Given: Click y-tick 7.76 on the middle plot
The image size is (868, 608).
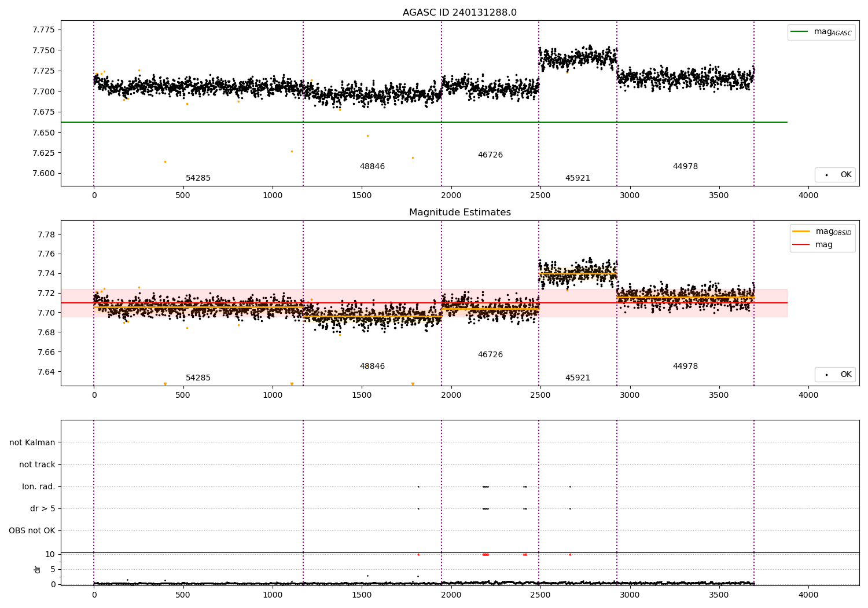Looking at the screenshot, I should point(46,254).
